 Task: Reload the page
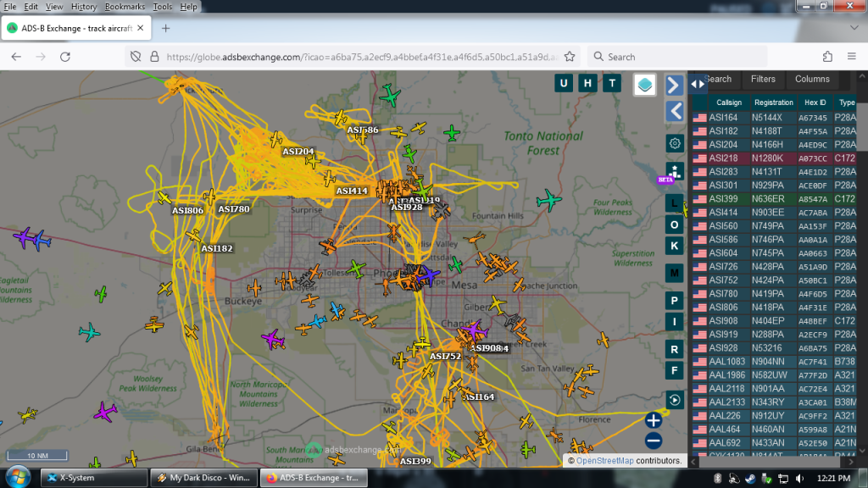pos(65,57)
